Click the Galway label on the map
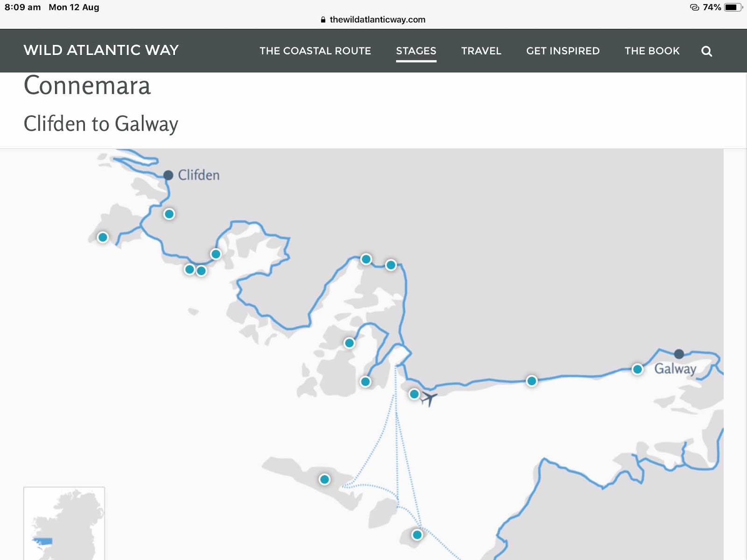The image size is (747, 560). 675,369
